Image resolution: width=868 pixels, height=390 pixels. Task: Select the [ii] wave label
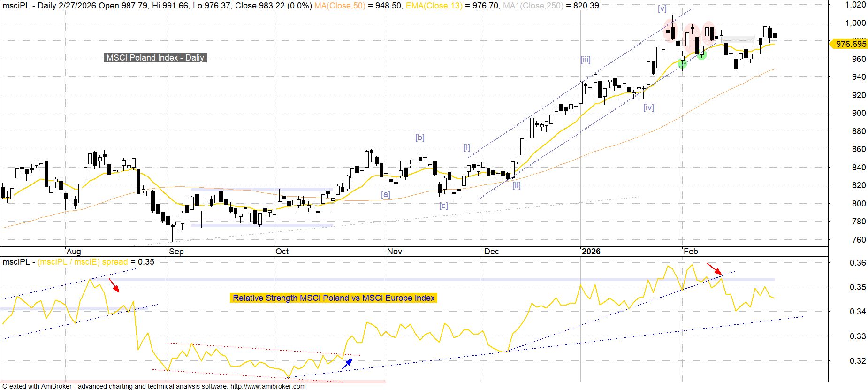point(516,185)
